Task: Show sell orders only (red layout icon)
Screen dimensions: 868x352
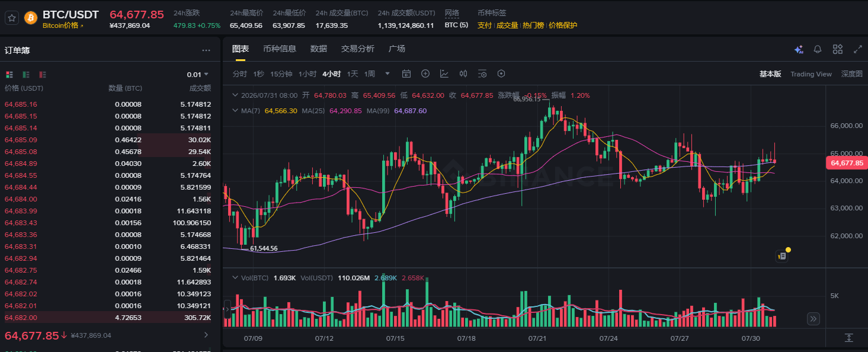Action: tap(43, 75)
